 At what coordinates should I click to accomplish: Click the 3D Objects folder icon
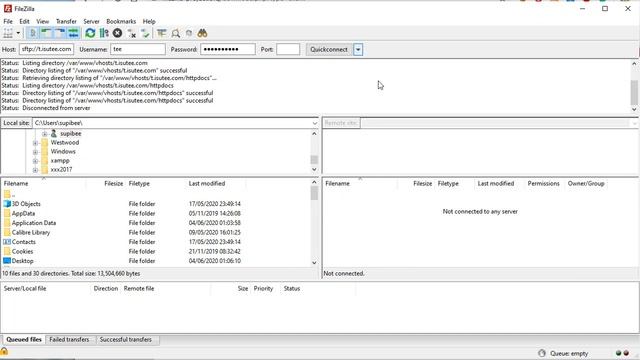click(7, 204)
